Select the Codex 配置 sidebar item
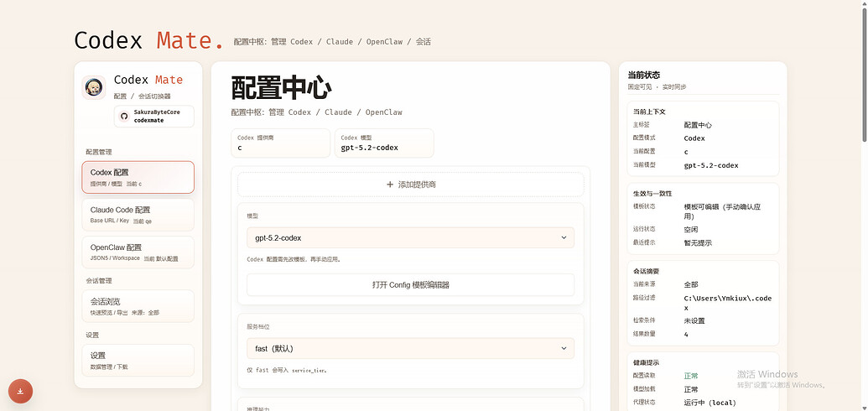The width and height of the screenshot is (868, 411). pyautogui.click(x=138, y=177)
